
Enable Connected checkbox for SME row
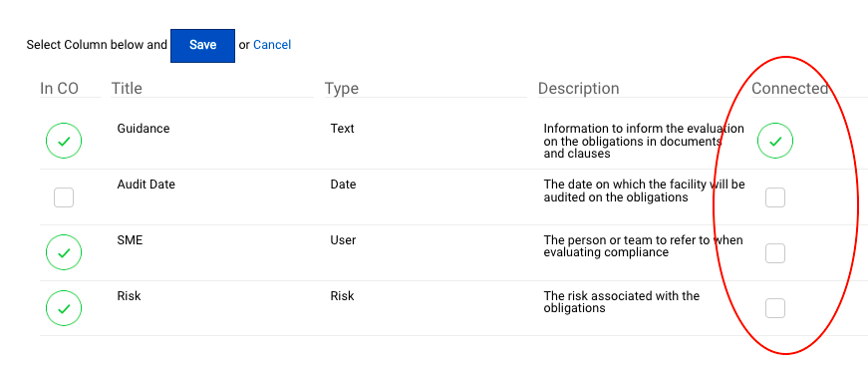[x=775, y=253]
